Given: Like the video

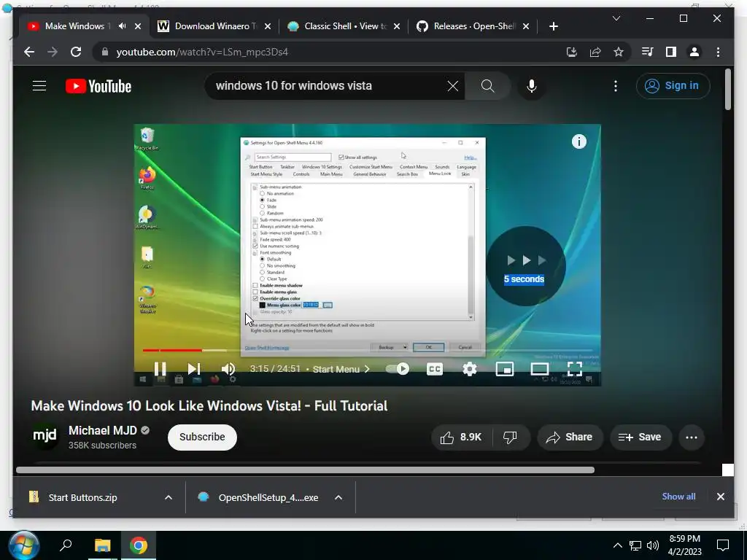Looking at the screenshot, I should point(460,437).
